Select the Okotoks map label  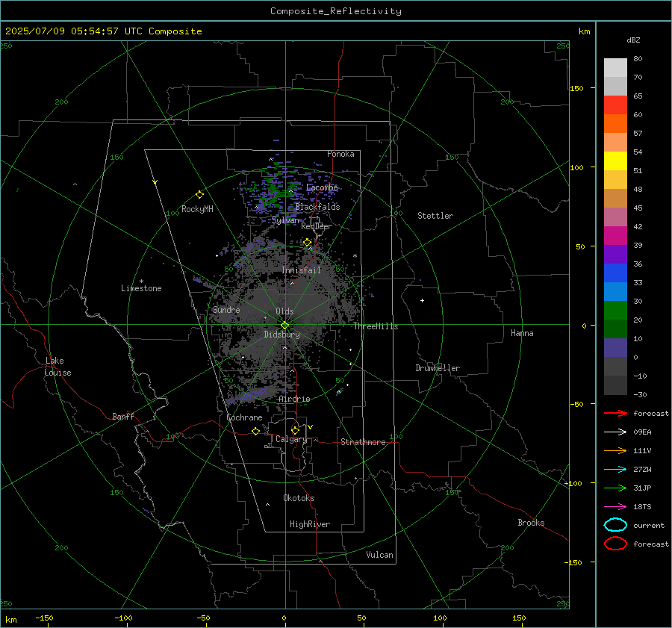click(299, 498)
